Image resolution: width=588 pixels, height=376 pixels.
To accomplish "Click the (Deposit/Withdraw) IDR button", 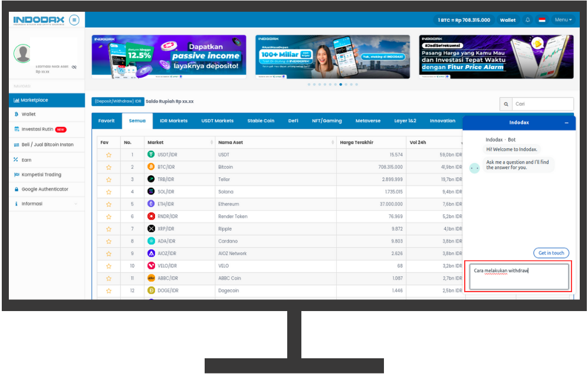I will [x=117, y=102].
